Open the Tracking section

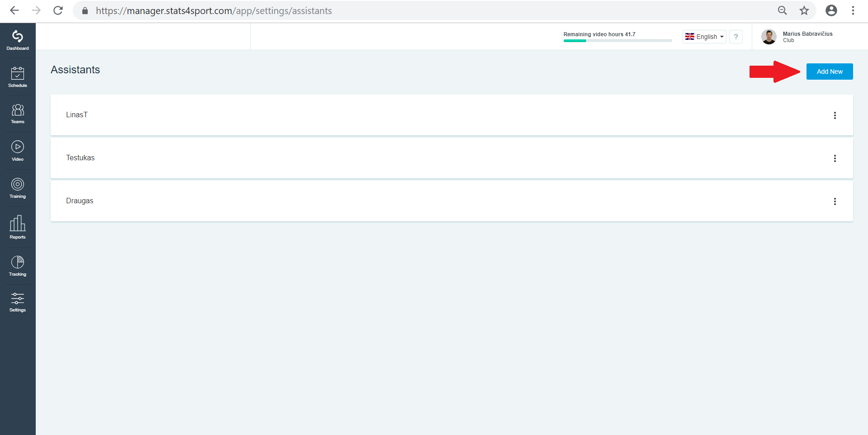point(18,266)
